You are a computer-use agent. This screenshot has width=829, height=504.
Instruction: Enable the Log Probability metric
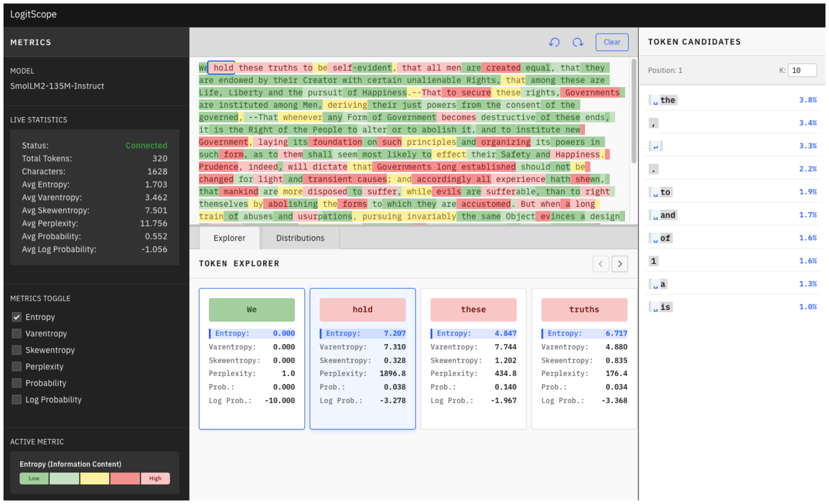(x=17, y=399)
